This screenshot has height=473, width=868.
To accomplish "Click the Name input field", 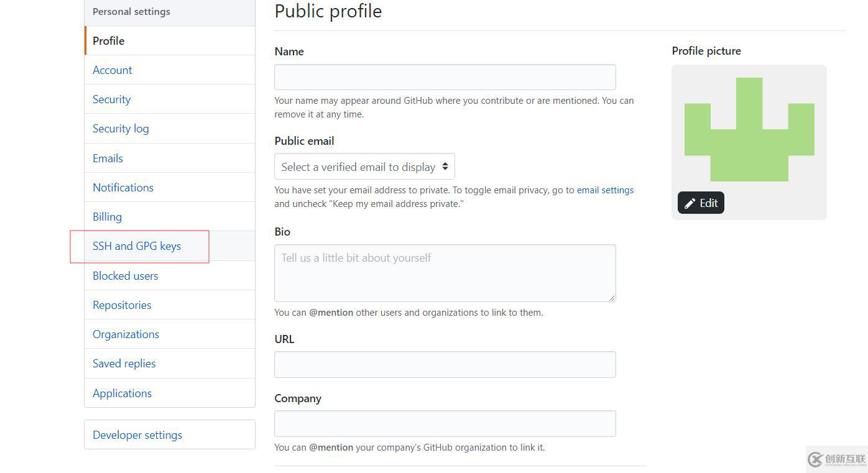I will click(x=445, y=77).
